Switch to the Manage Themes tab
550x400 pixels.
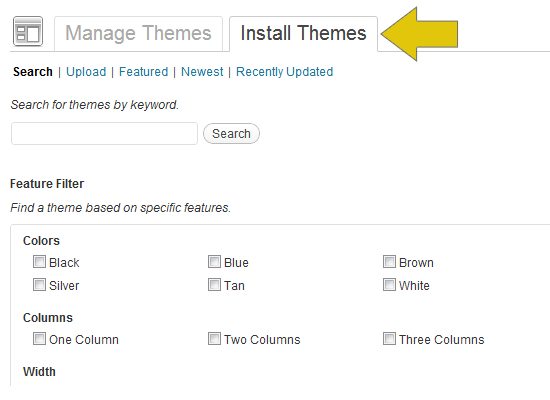pyautogui.click(x=138, y=34)
